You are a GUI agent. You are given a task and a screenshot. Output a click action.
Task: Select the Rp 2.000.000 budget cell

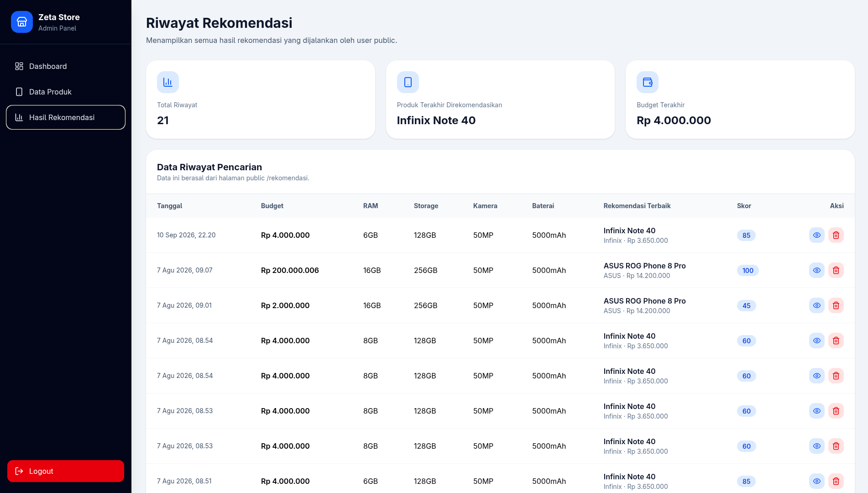pyautogui.click(x=285, y=305)
